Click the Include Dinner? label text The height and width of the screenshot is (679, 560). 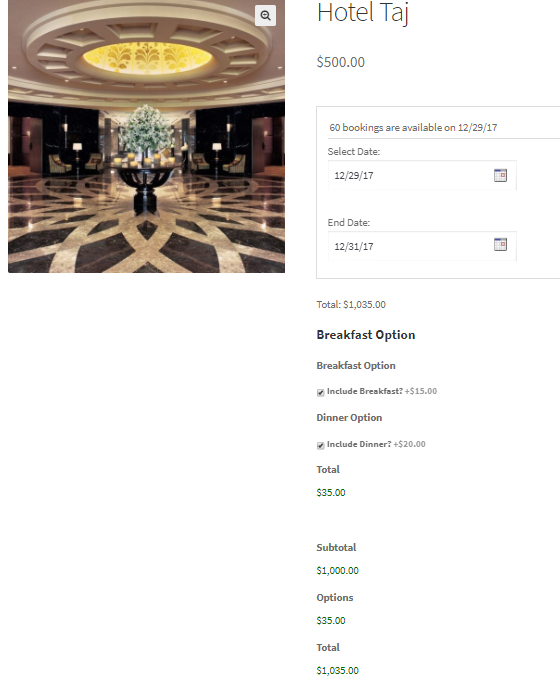(x=359, y=444)
